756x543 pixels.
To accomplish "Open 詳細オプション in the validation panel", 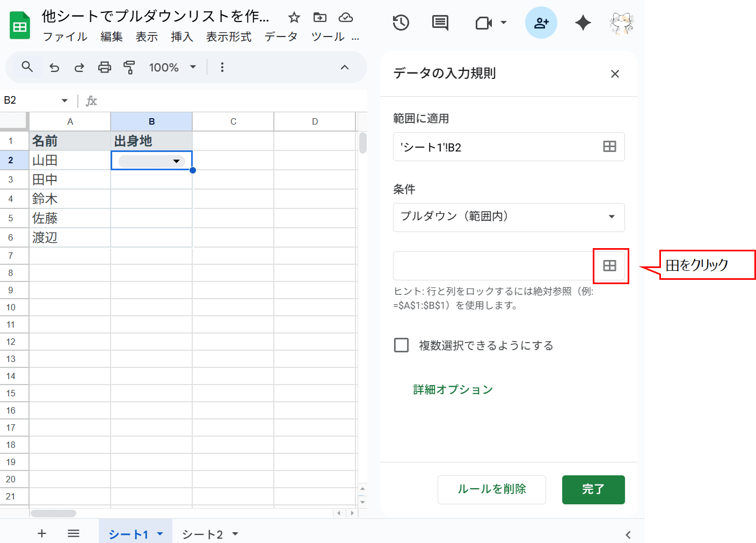I will [453, 389].
